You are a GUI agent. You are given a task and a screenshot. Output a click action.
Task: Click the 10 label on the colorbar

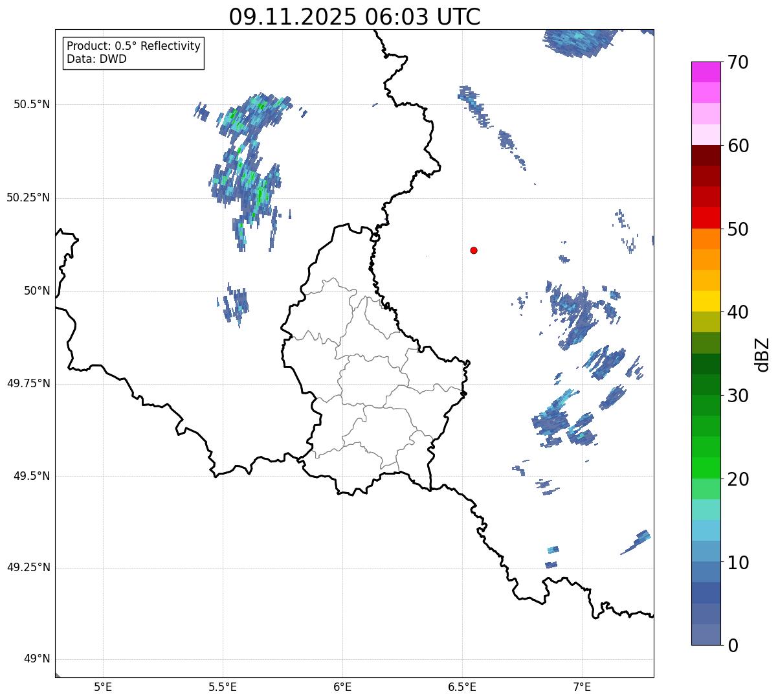[738, 562]
